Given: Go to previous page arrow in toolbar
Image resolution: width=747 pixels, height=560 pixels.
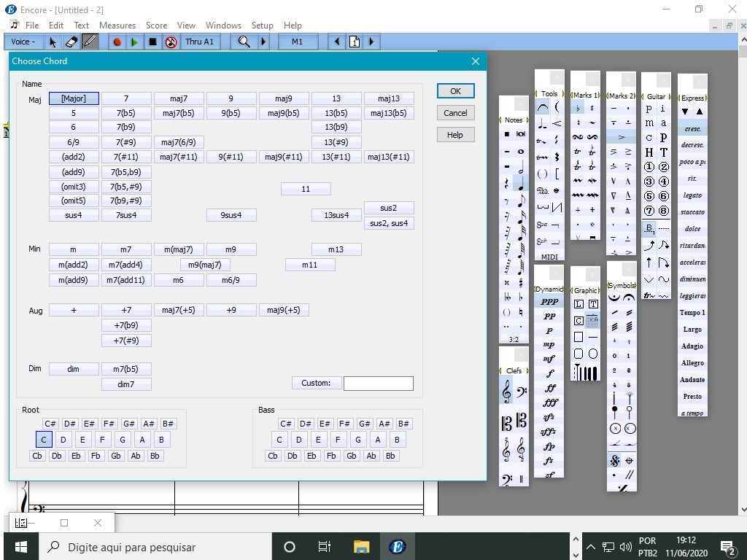Looking at the screenshot, I should [337, 42].
